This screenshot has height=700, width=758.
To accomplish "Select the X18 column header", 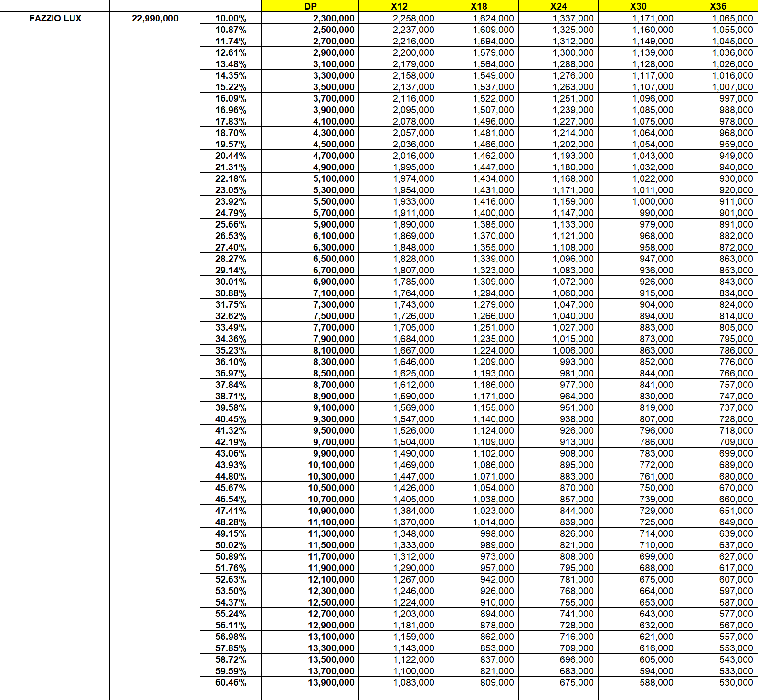I will click(479, 6).
